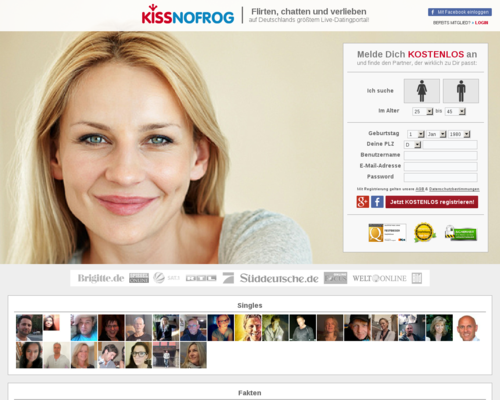Screen dimensions: 500x400
Task: Open the man in black cap thumbnail
Action: tap(357, 328)
